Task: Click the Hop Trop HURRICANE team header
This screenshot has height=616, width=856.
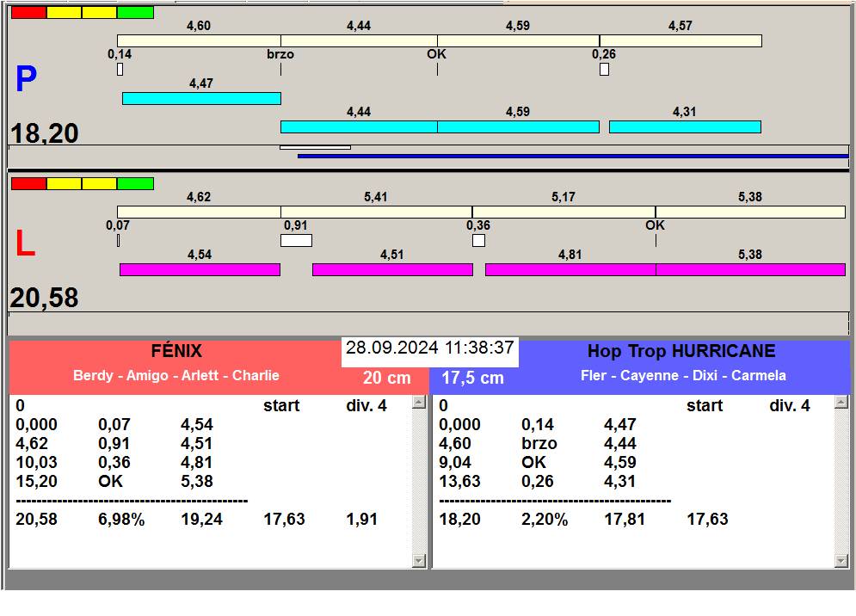Action: [681, 351]
